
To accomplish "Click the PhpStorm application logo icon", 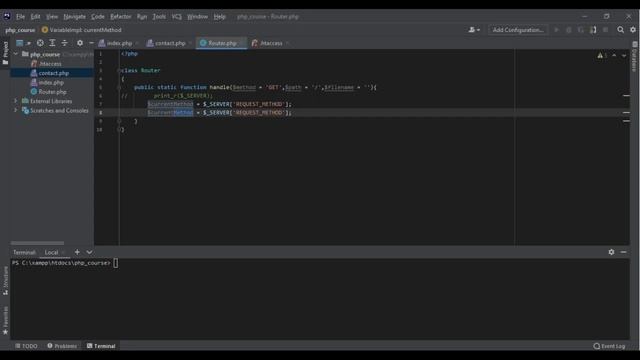I will coord(7,16).
